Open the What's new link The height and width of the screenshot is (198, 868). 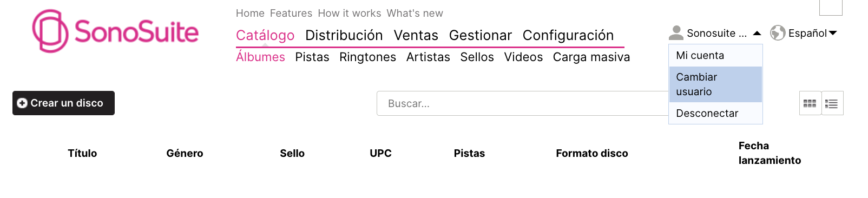[x=415, y=13]
